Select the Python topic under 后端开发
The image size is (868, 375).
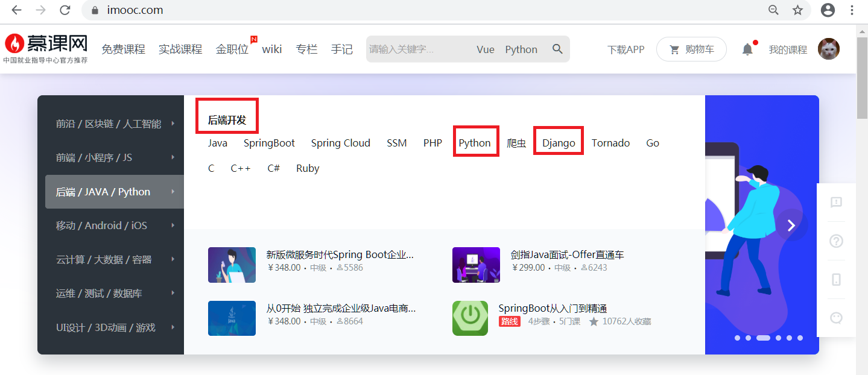tap(475, 143)
